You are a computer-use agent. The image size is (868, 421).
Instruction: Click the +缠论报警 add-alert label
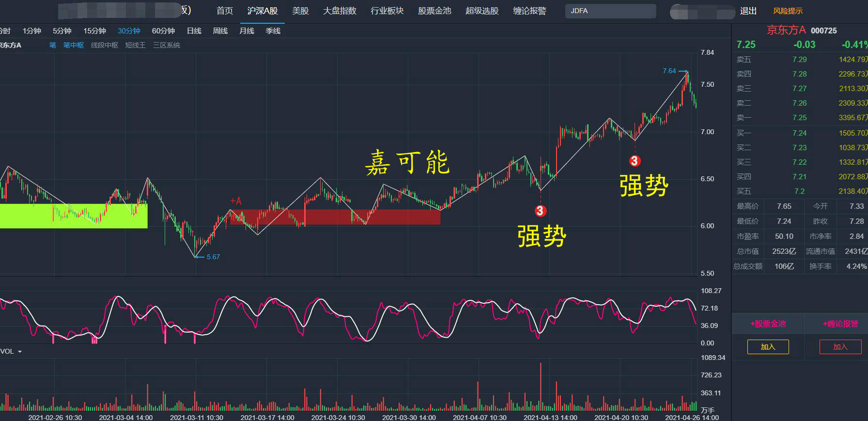click(840, 324)
